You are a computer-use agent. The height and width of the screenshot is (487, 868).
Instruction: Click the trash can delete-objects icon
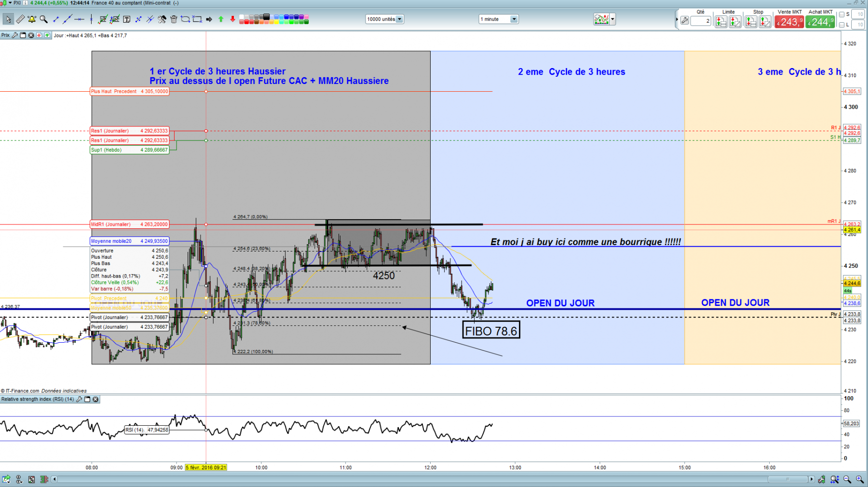pyautogui.click(x=174, y=19)
